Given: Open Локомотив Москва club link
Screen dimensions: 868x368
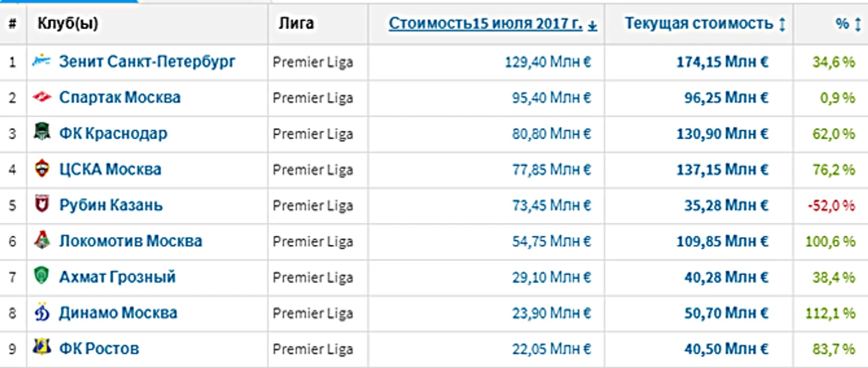Looking at the screenshot, I should click(130, 241).
